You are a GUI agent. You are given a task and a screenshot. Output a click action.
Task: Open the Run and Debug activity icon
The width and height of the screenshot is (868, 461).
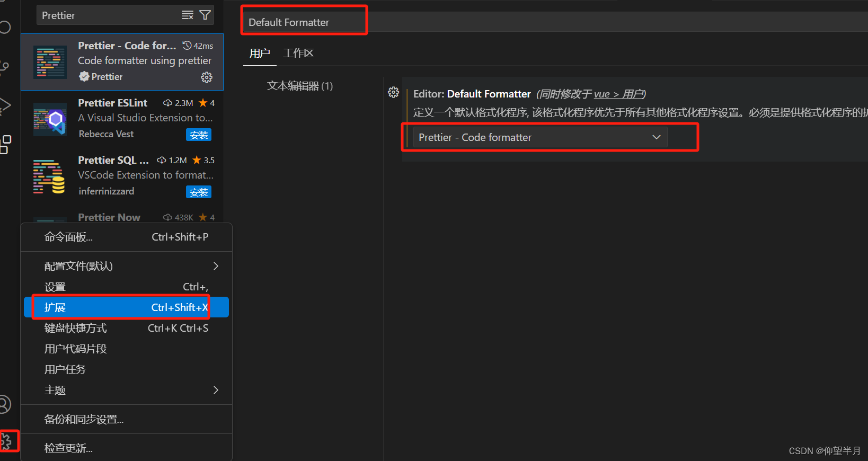click(5, 106)
